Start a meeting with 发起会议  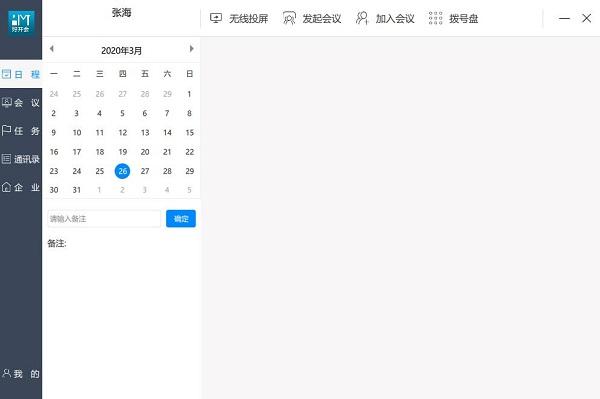[x=312, y=18]
